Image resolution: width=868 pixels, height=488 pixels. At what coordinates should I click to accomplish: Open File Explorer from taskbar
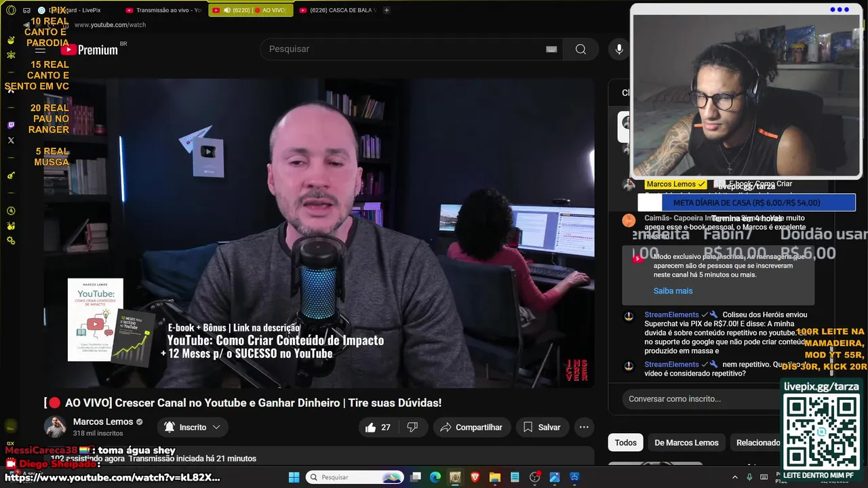494,477
